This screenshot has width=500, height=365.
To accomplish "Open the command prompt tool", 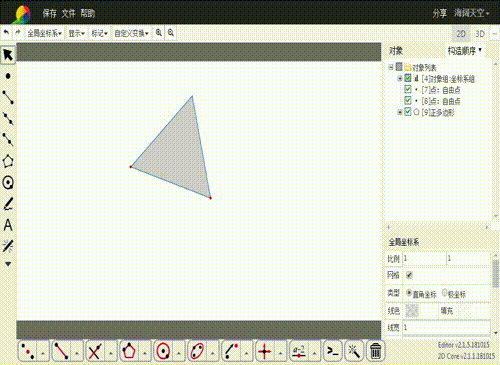I will pos(333,351).
